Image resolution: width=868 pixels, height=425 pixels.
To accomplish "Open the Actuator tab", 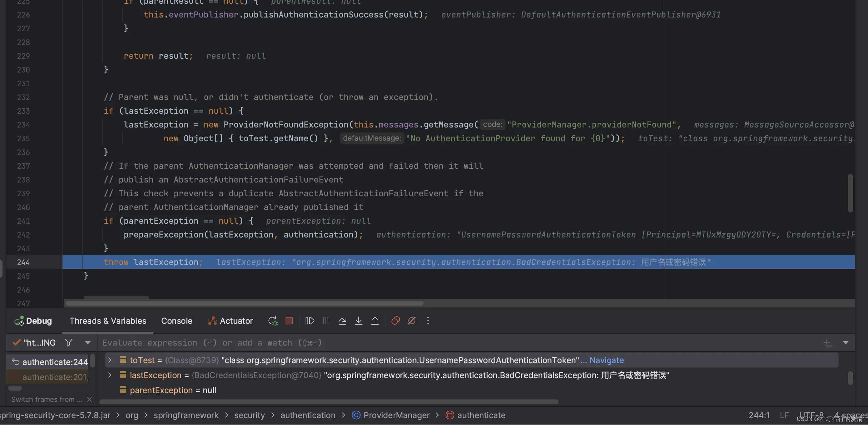I will pyautogui.click(x=231, y=321).
